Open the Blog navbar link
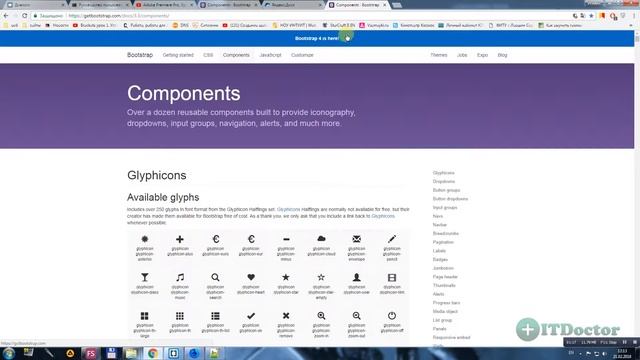This screenshot has height=360, width=640. point(502,55)
